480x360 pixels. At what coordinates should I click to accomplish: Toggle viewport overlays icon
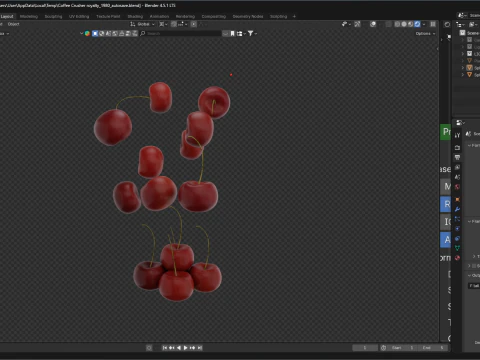[x=373, y=24]
